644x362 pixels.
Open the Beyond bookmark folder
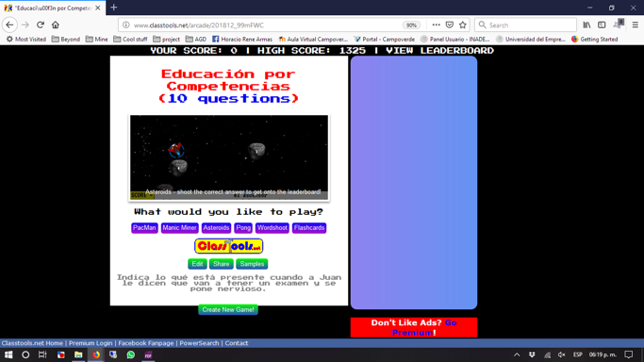pos(66,39)
